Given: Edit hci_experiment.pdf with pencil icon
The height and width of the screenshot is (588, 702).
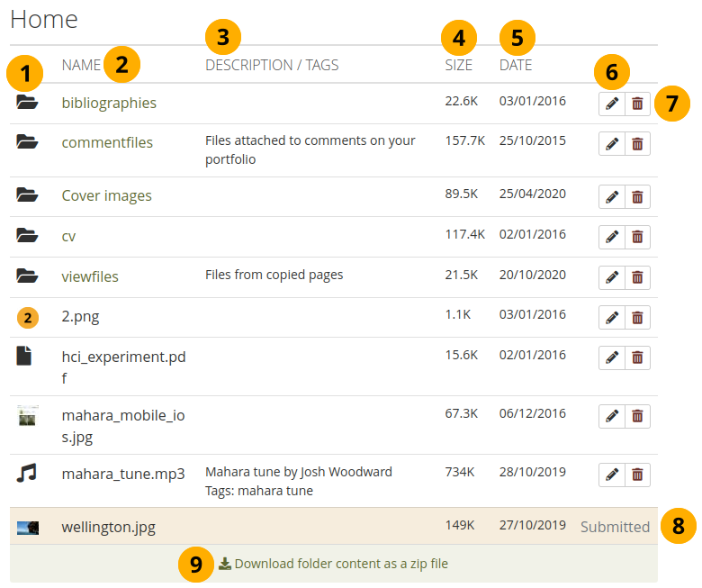Looking at the screenshot, I should pyautogui.click(x=612, y=357).
